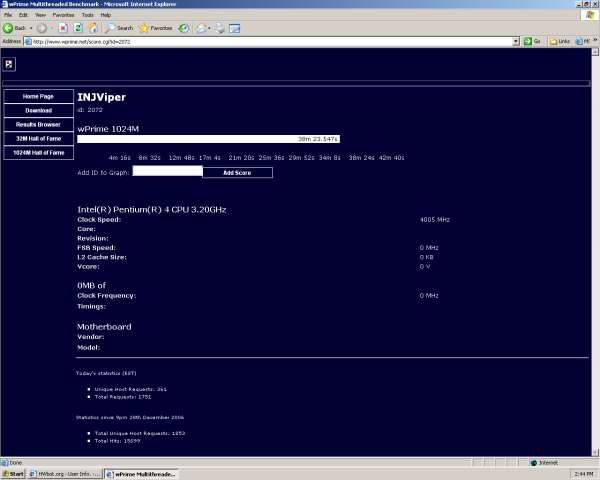Viewport: 600px width, 480px height.
Task: Click the address bar URL field
Action: [272, 41]
